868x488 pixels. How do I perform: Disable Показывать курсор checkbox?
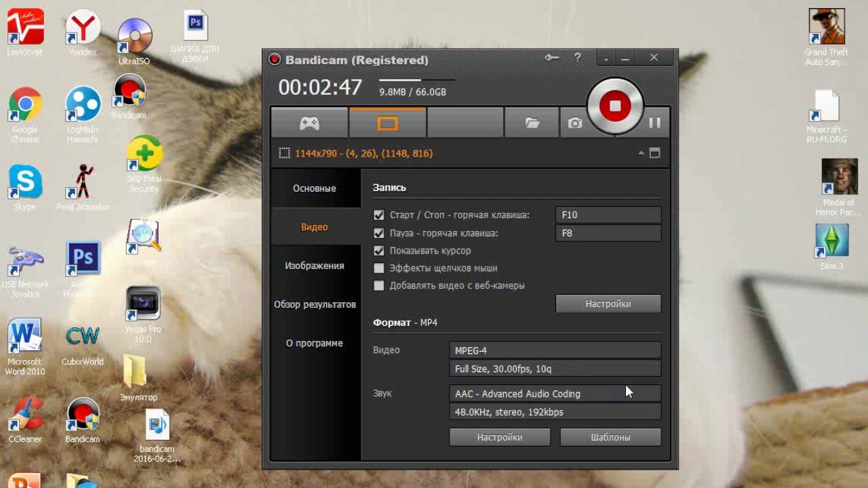[379, 251]
